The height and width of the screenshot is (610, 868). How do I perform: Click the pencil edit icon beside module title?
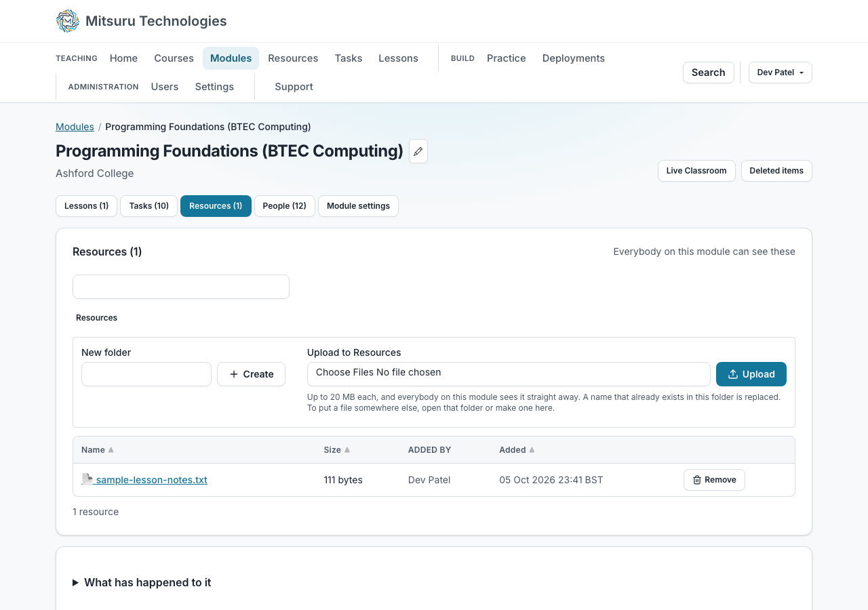pos(418,151)
